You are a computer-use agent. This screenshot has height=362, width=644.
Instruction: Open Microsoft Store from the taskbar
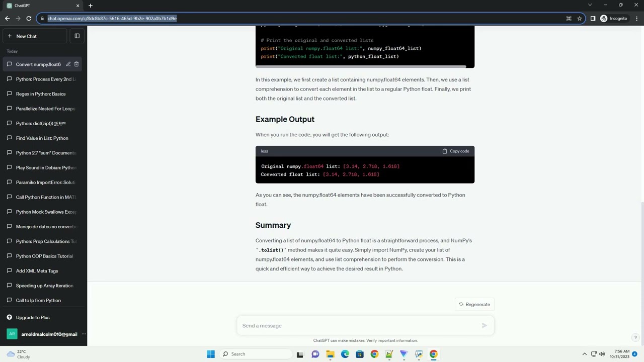[360, 354]
